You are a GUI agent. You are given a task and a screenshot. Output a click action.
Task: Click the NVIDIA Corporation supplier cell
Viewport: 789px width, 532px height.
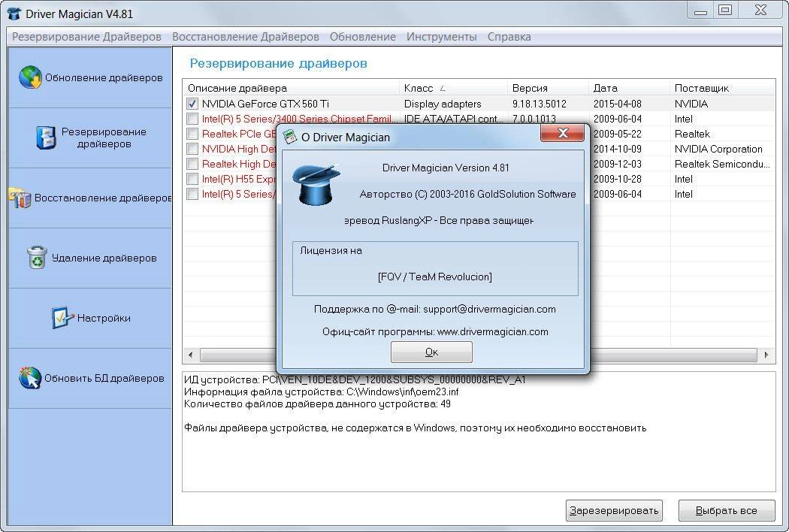pyautogui.click(x=718, y=149)
